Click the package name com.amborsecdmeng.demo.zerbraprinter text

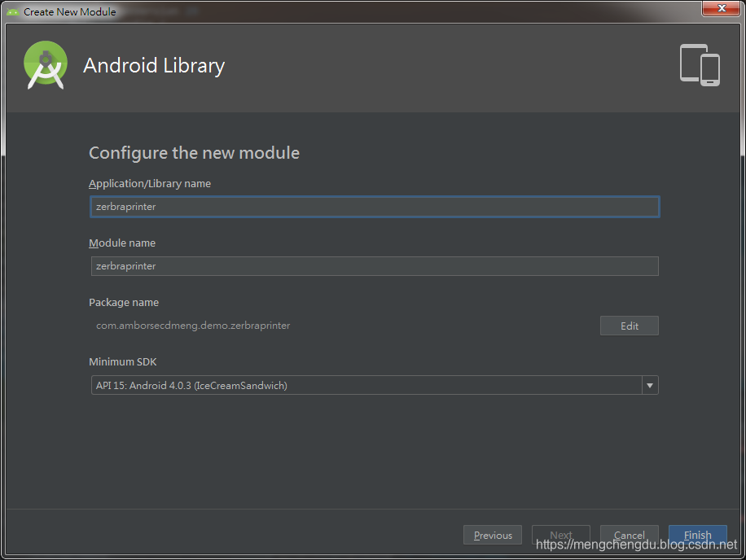[x=193, y=326]
